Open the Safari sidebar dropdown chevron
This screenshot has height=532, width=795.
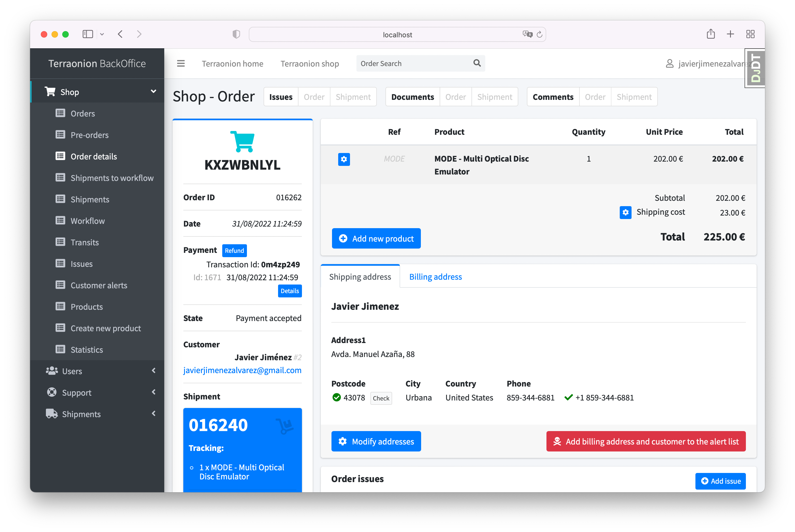[x=102, y=34]
